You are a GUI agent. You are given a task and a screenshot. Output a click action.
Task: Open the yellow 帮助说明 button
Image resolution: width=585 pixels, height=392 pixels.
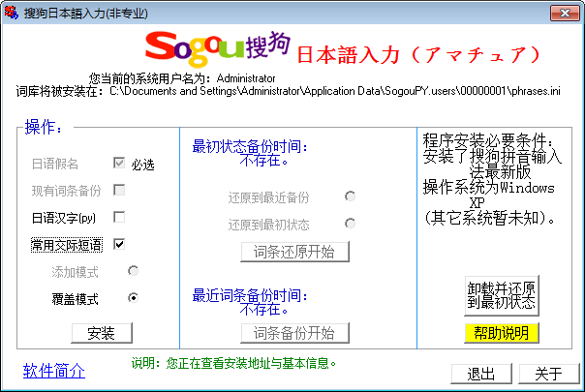tap(502, 333)
